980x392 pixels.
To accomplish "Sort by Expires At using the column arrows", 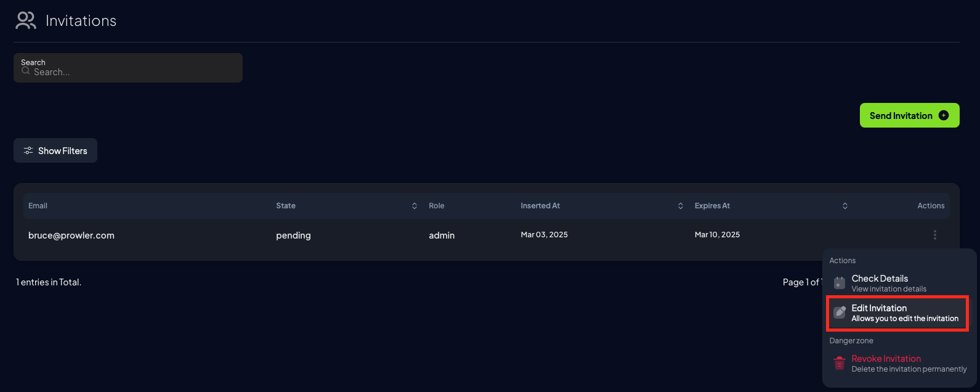I will pyautogui.click(x=845, y=206).
